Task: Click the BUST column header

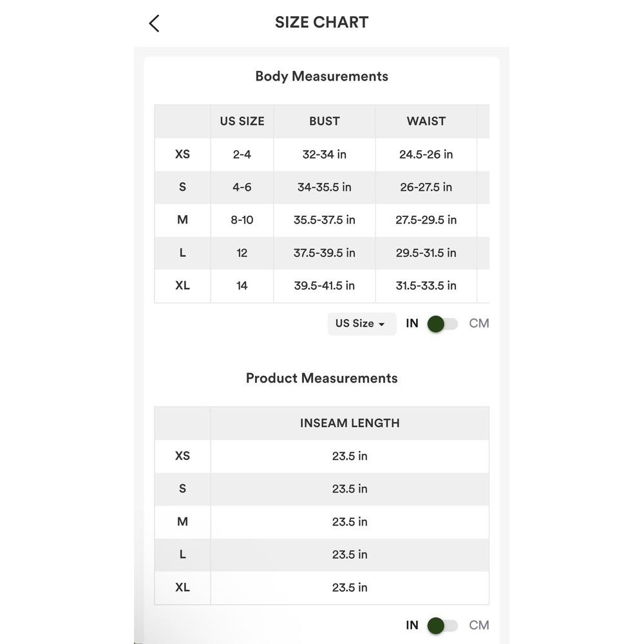Action: [325, 121]
